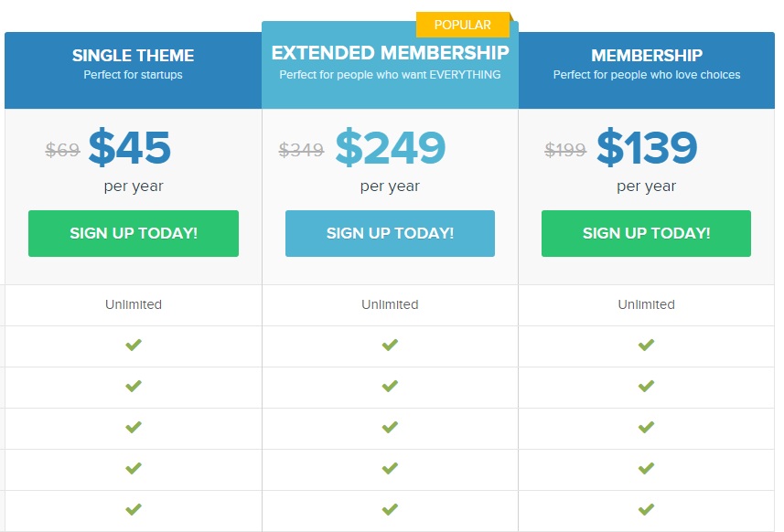Click the Single Theme plan header
784x532 pixels.
click(134, 56)
